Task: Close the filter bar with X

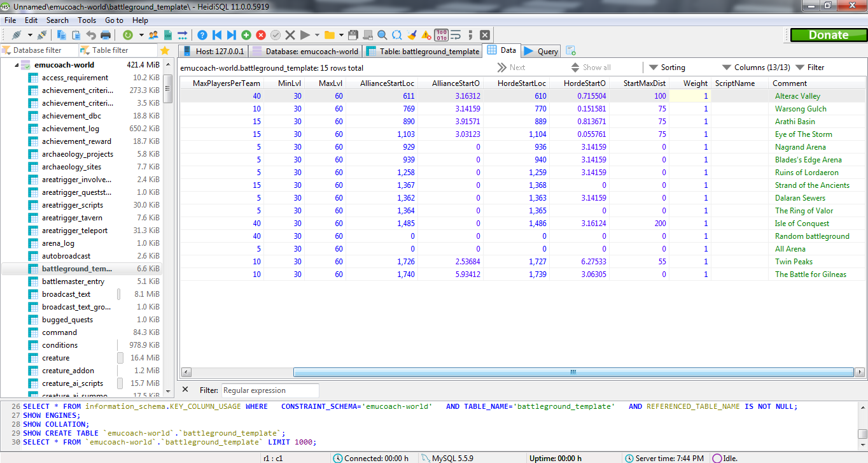Action: coord(185,389)
